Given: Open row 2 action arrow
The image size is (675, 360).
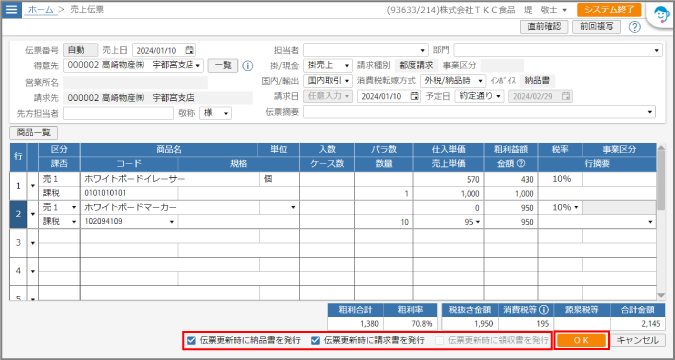Looking at the screenshot, I should [33, 214].
